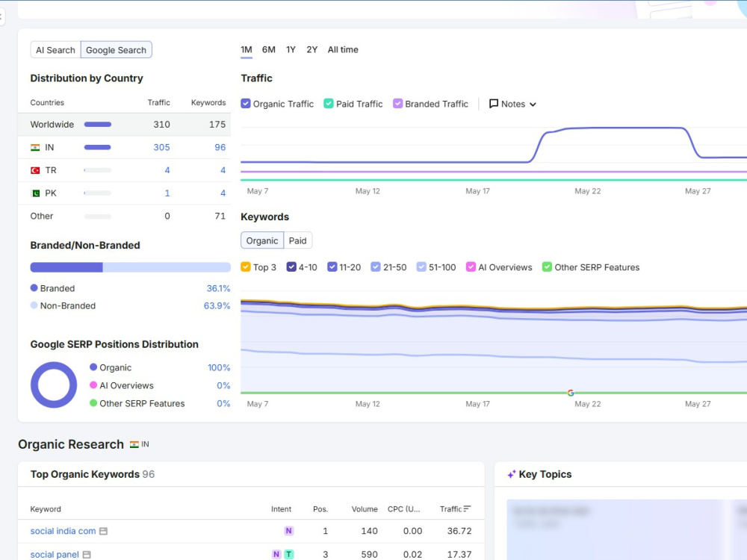Select the Google Search tab
Image resolution: width=747 pixels, height=560 pixels.
[117, 50]
